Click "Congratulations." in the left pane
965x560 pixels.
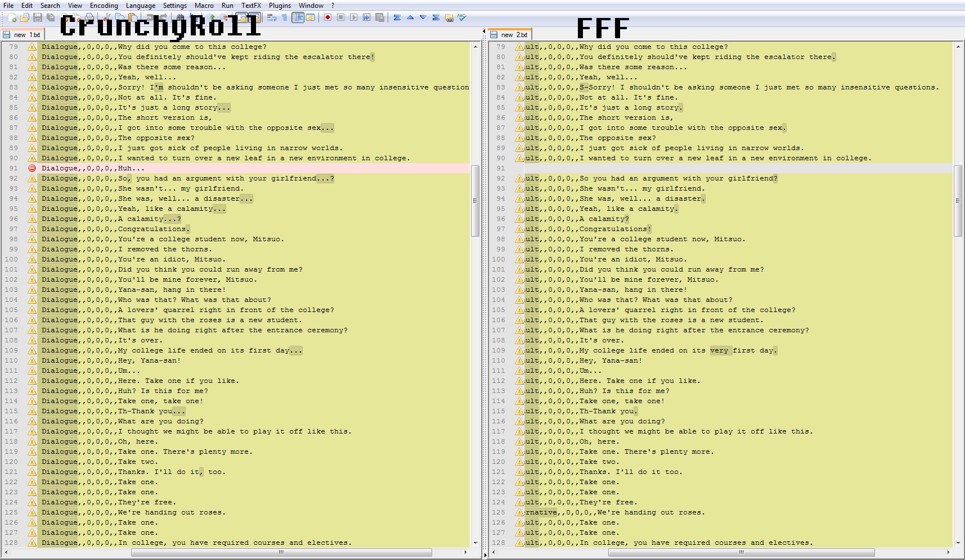pyautogui.click(x=154, y=229)
